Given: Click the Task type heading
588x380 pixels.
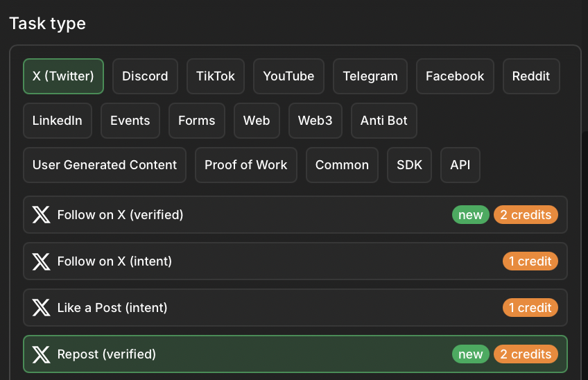Looking at the screenshot, I should tap(48, 24).
